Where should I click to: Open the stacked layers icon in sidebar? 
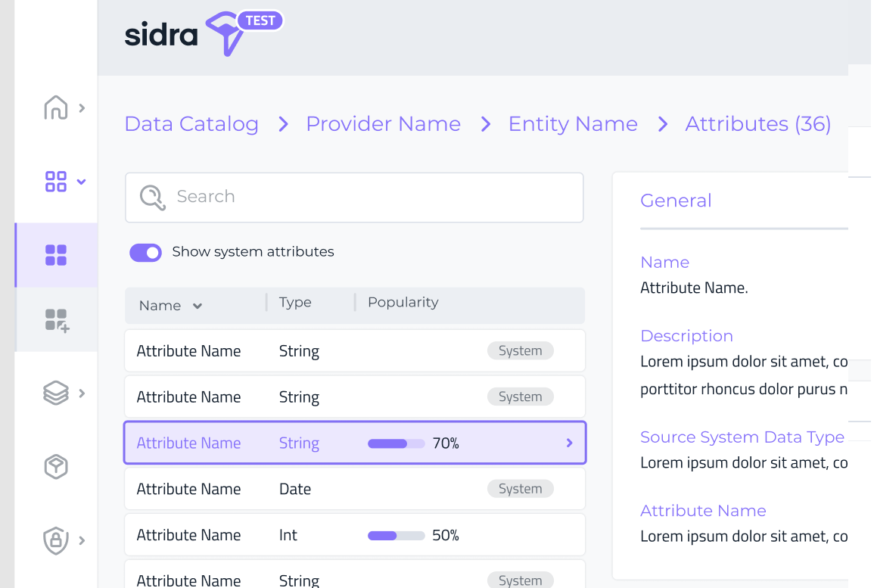[56, 393]
